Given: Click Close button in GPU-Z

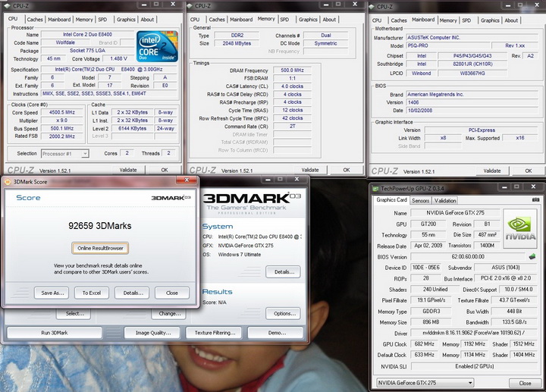Looking at the screenshot, I should pyautogui.click(x=525, y=383).
